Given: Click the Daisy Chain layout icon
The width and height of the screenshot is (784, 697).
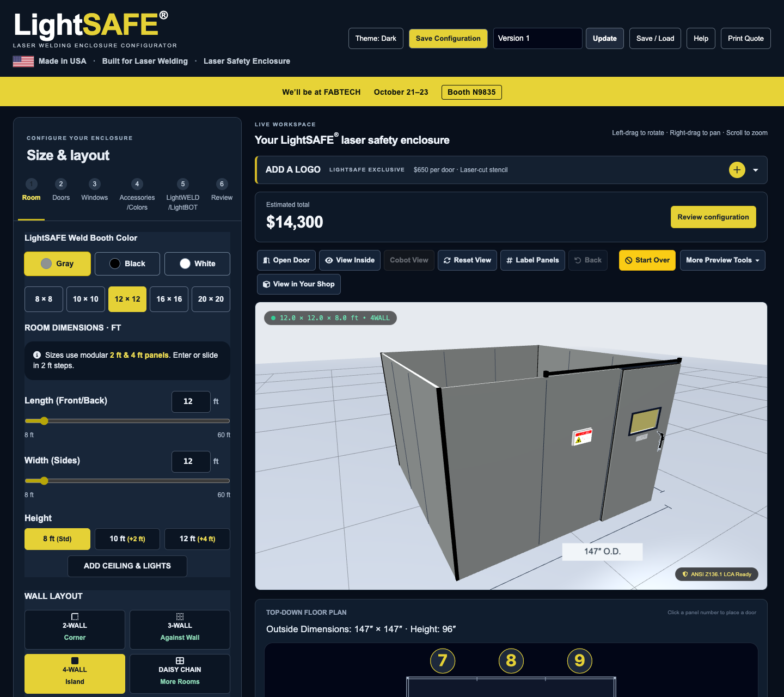Looking at the screenshot, I should (180, 661).
